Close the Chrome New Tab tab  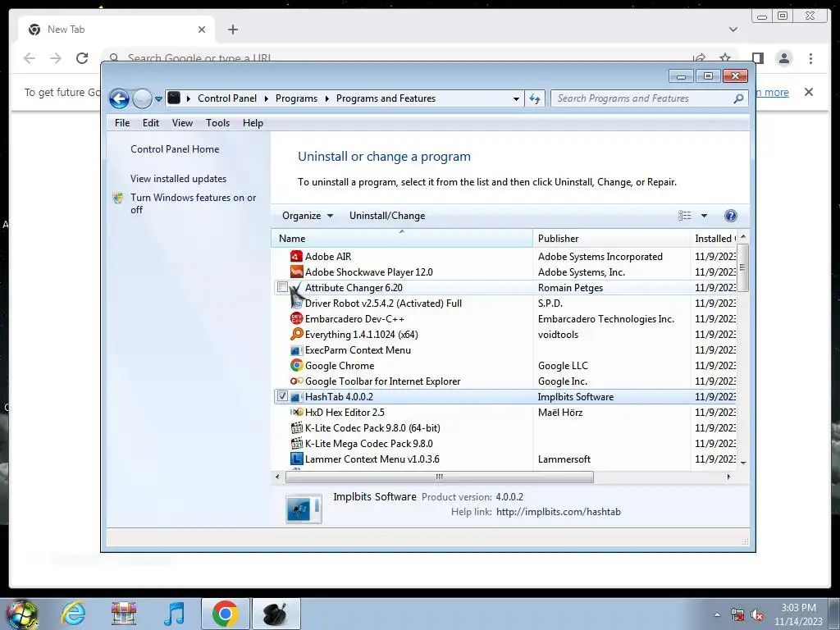(x=202, y=30)
